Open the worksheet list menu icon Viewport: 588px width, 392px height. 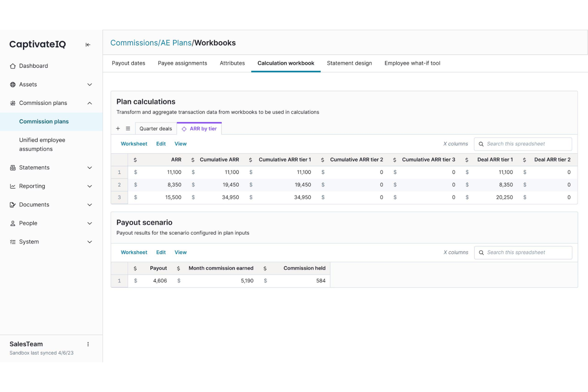click(128, 129)
